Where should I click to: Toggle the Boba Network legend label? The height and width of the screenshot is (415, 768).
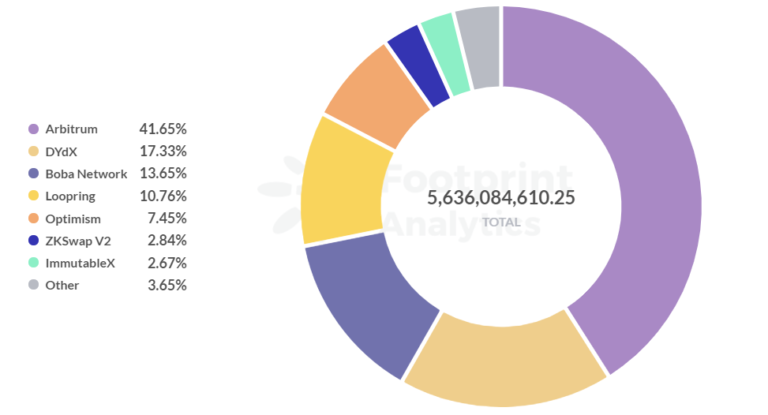86,174
